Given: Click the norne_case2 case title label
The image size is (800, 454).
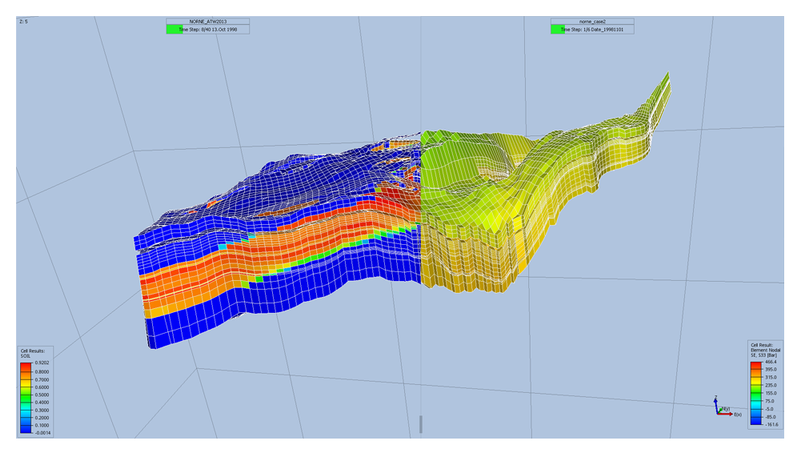Looking at the screenshot, I should [x=594, y=21].
